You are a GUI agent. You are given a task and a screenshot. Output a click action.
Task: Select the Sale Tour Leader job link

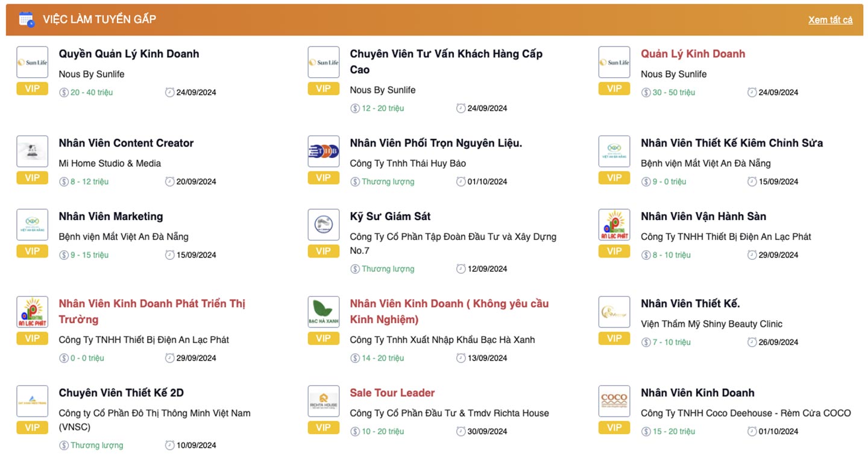point(392,393)
